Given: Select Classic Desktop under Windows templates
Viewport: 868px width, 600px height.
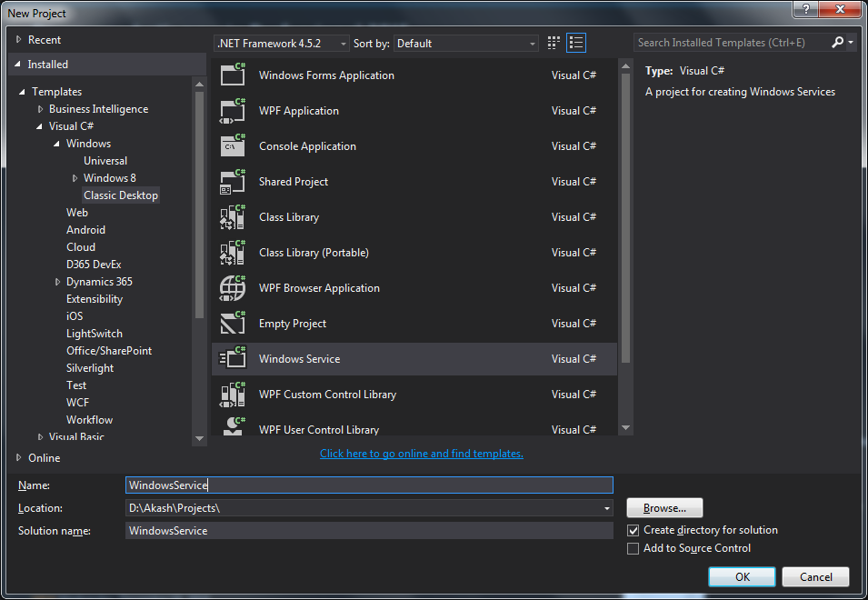Looking at the screenshot, I should click(121, 195).
